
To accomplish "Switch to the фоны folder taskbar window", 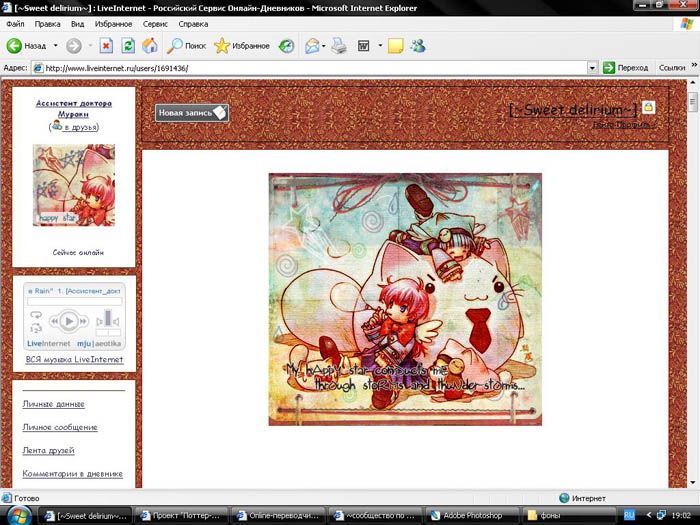I will [567, 516].
